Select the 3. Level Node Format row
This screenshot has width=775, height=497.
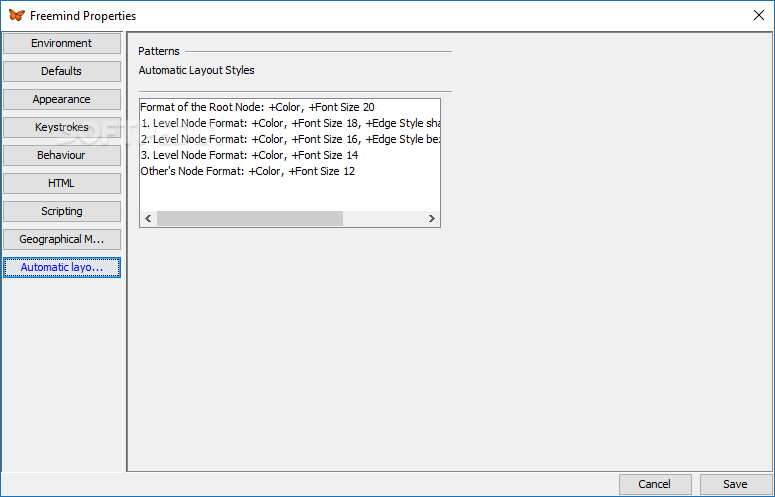(290, 155)
